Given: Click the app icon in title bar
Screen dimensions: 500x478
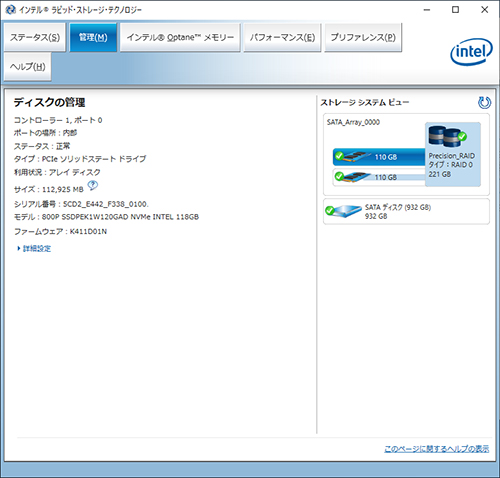Looking at the screenshot, I should (x=10, y=10).
